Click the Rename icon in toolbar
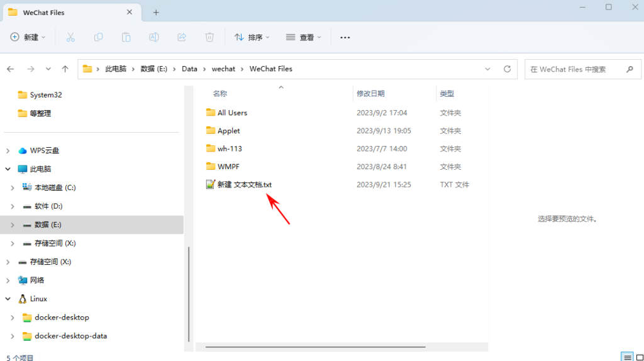644x361 pixels. coord(153,37)
